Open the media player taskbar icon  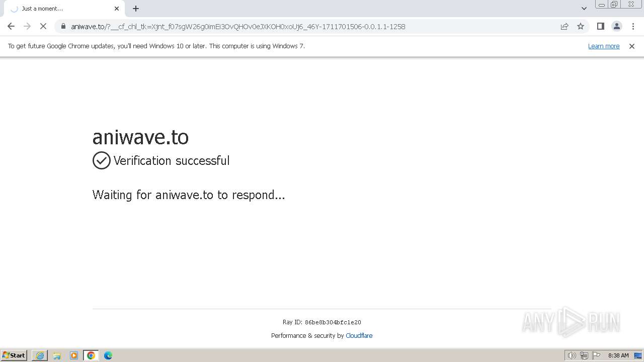[74, 355]
